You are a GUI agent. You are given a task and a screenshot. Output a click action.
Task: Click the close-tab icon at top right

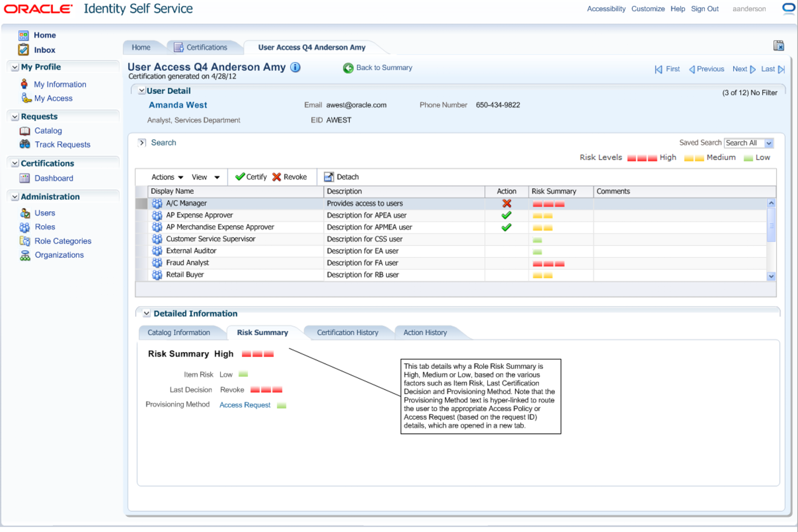778,45
